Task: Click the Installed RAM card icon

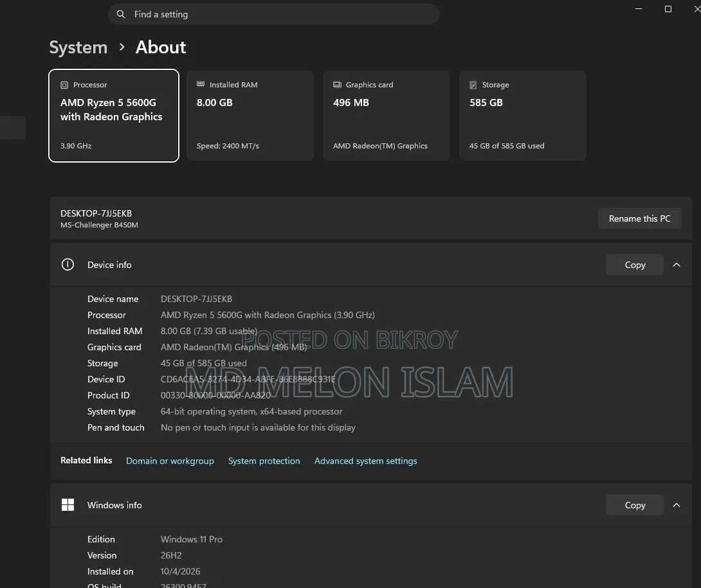Action: 201,84
